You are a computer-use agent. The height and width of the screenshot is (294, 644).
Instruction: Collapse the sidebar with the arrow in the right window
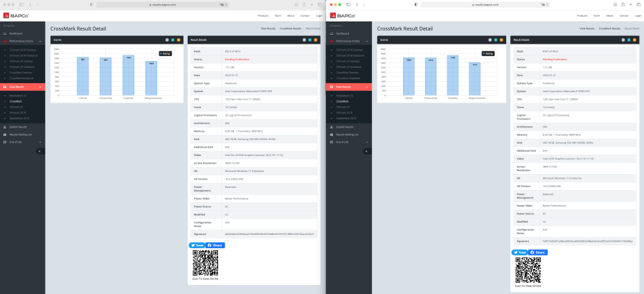tap(367, 151)
